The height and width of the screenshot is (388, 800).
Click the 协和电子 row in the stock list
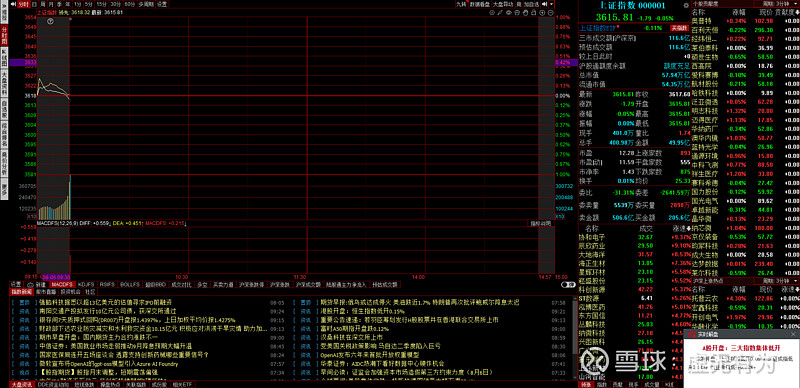632,237
